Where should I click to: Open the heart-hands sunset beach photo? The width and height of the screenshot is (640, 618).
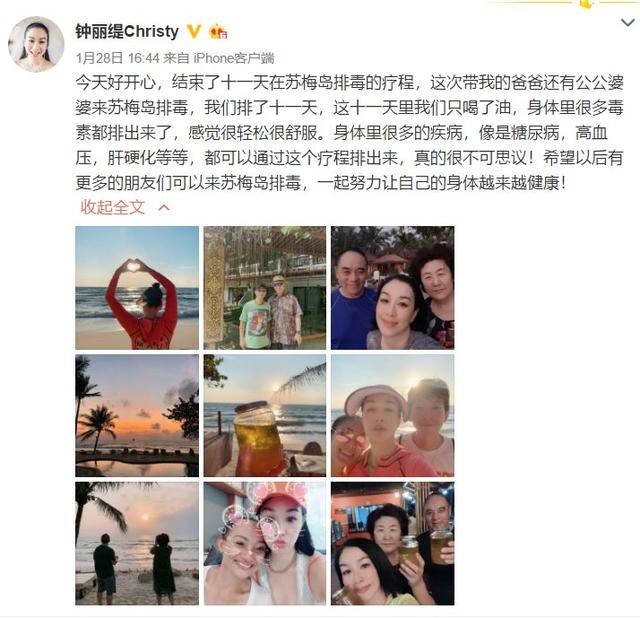click(x=137, y=288)
